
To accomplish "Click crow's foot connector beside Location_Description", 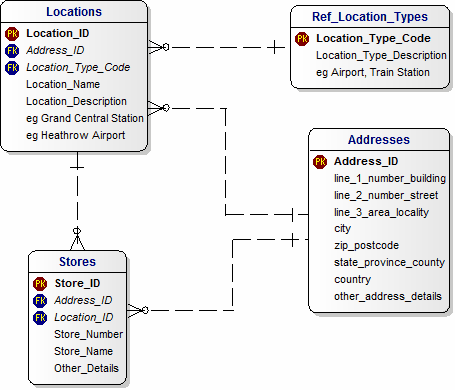I will coord(159,108).
